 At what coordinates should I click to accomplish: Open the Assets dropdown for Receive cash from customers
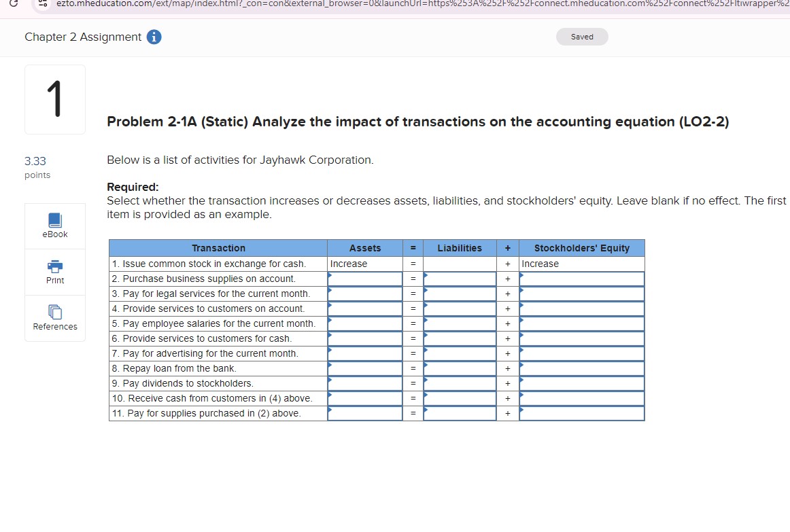pyautogui.click(x=364, y=398)
